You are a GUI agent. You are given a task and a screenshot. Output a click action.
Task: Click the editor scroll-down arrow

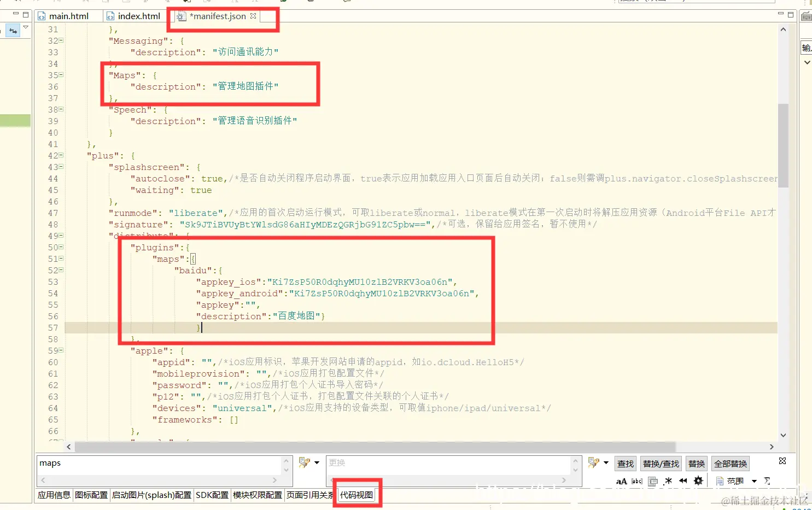click(x=783, y=435)
